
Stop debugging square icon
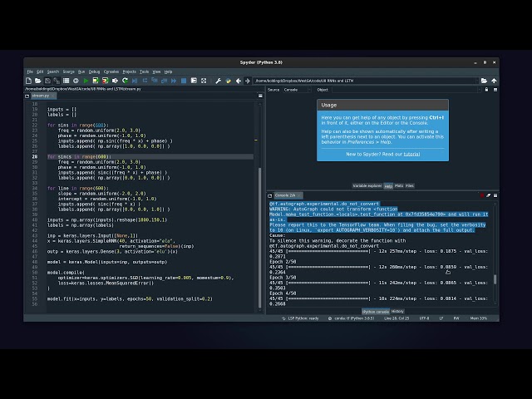pos(184,81)
